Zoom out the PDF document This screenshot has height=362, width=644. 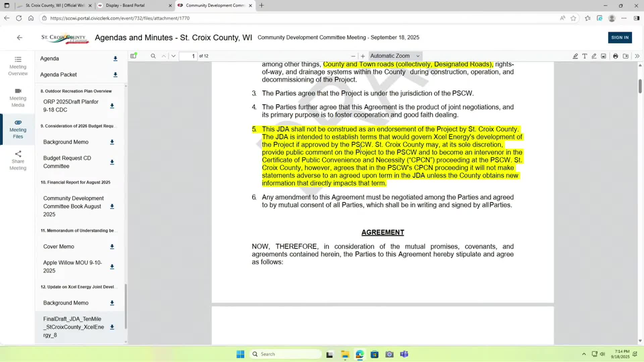(x=353, y=56)
